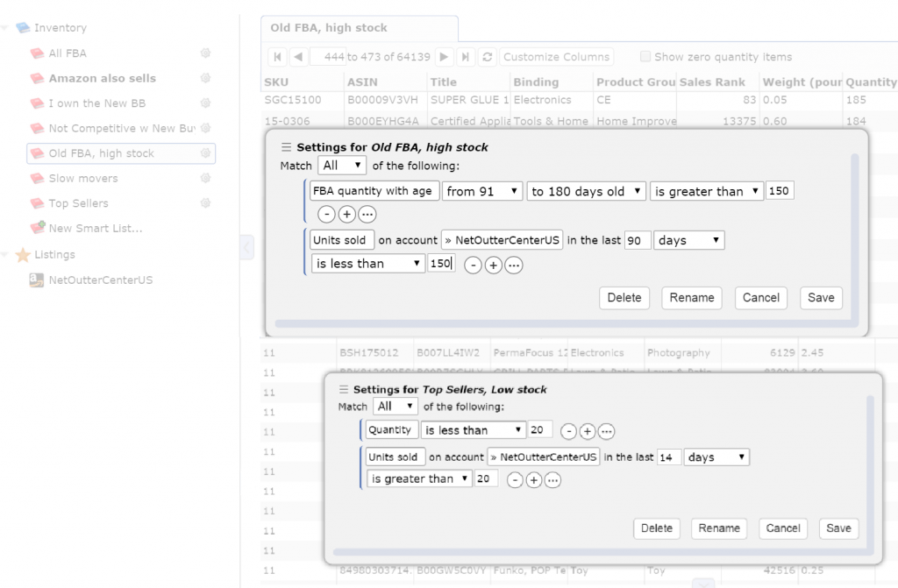The height and width of the screenshot is (588, 898).
Task: Open more options for Quantity rule
Action: 606,431
